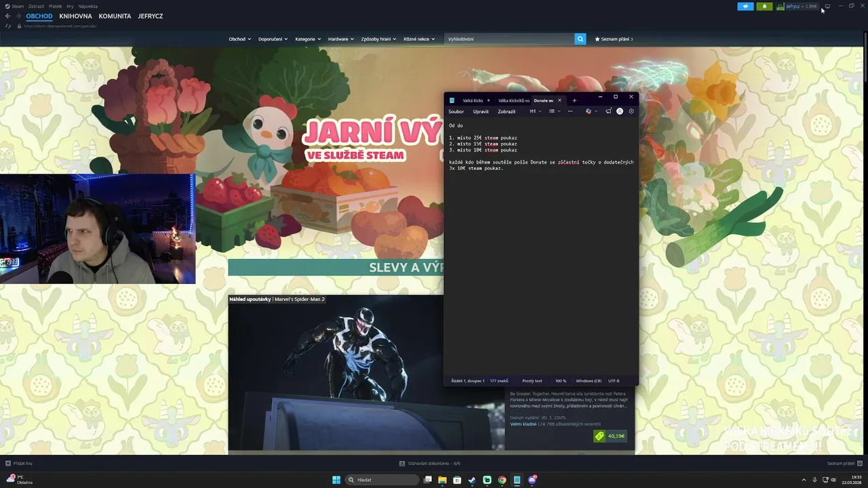This screenshot has height=488, width=868.
Task: Click the store page URL address
Action: pos(60,26)
